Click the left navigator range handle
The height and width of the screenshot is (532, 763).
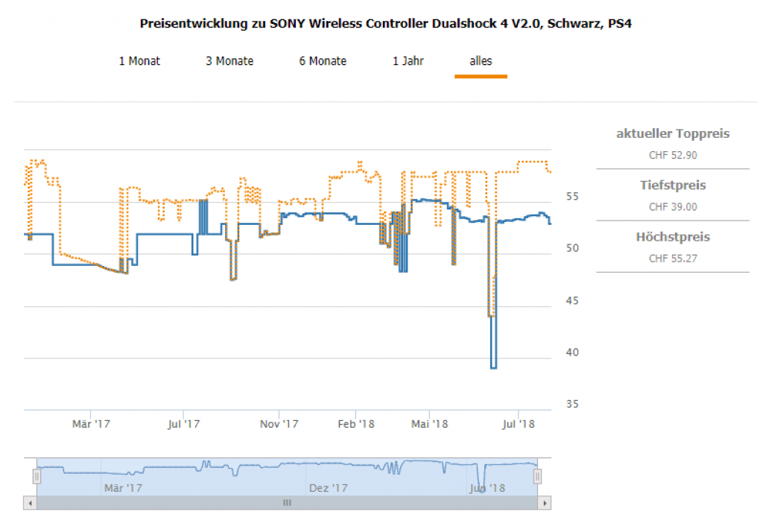pyautogui.click(x=36, y=476)
